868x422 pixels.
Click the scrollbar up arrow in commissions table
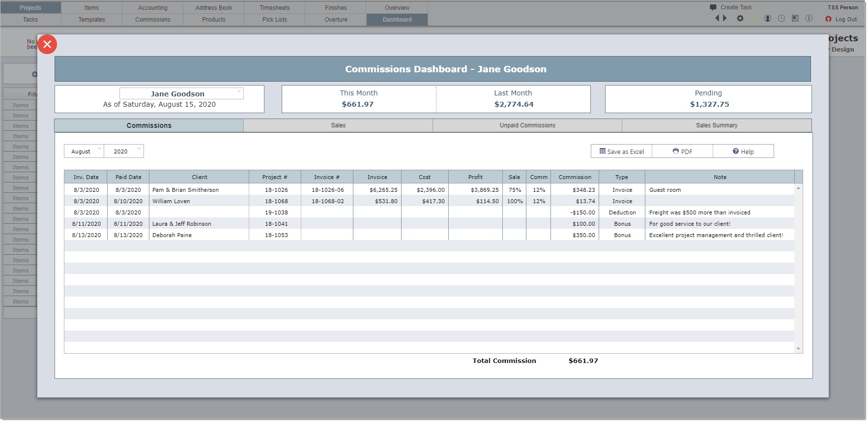pyautogui.click(x=798, y=188)
